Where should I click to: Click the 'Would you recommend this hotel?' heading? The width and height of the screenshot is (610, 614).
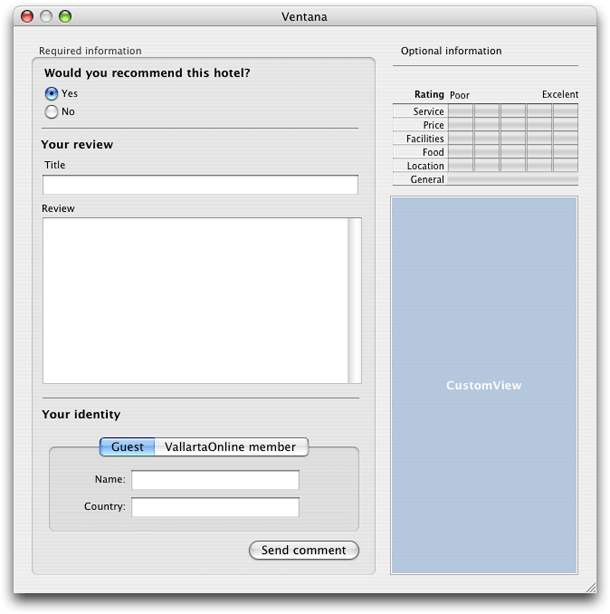pos(147,73)
